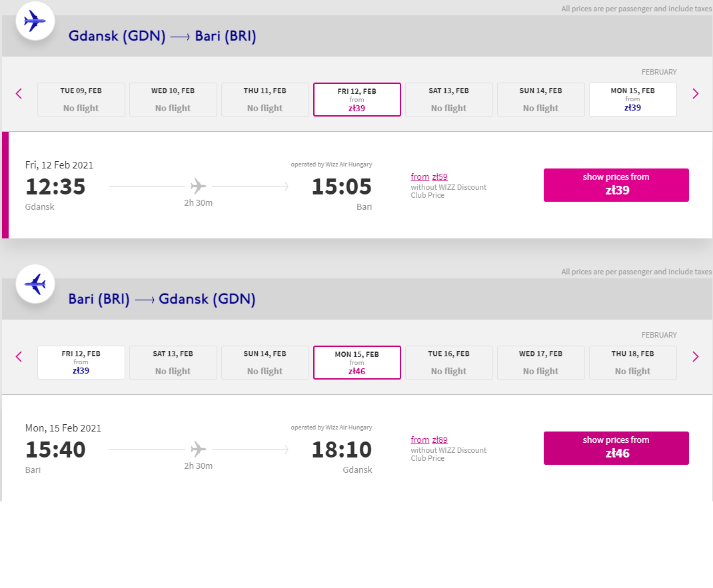This screenshot has width=713, height=588.
Task: Click plane icon on 15:40 Bari flight
Action: click(x=199, y=449)
